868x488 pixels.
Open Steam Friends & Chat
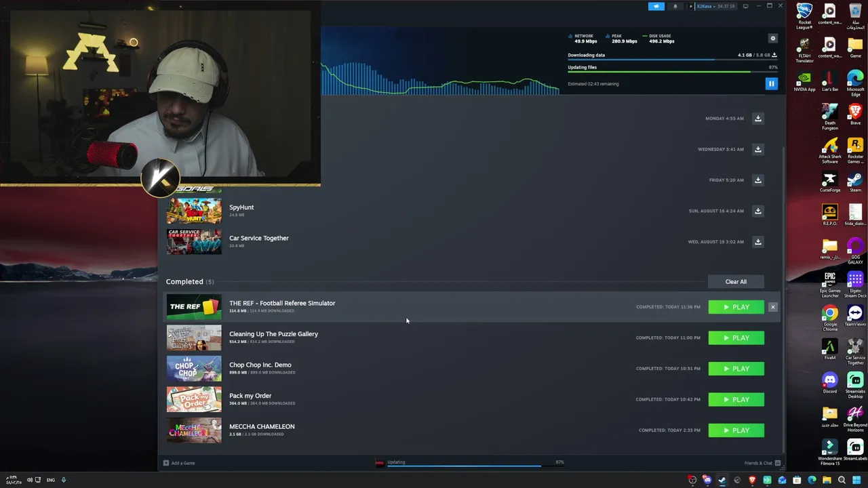coord(762,463)
